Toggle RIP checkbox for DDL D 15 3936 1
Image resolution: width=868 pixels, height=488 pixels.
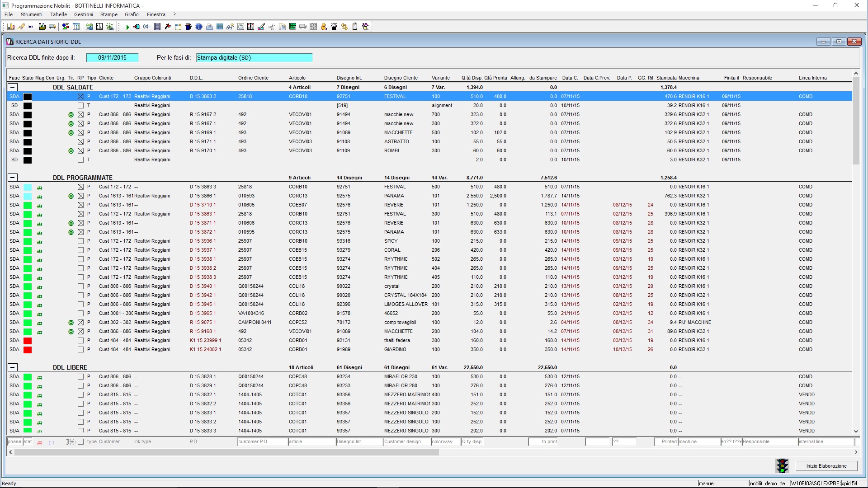(80, 241)
